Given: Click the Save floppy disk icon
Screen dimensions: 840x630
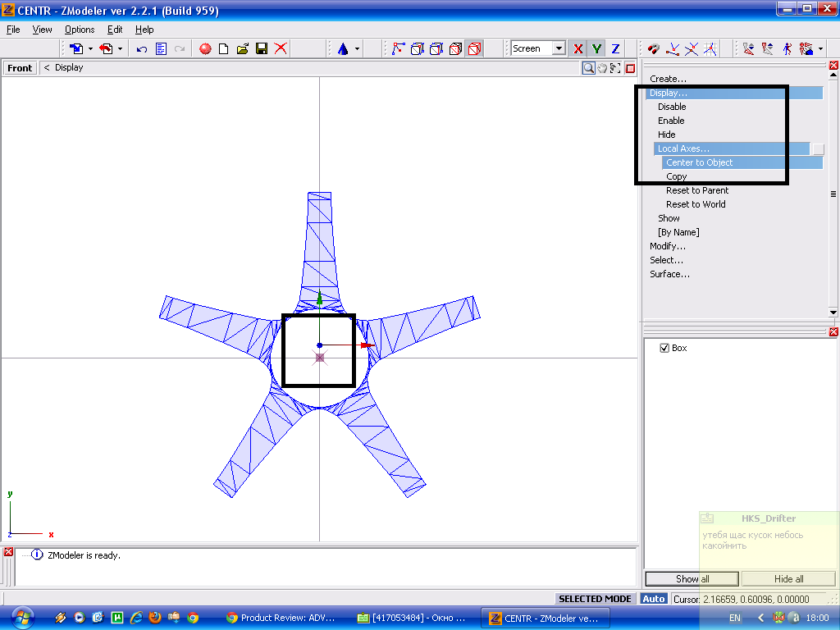Looking at the screenshot, I should coord(262,49).
